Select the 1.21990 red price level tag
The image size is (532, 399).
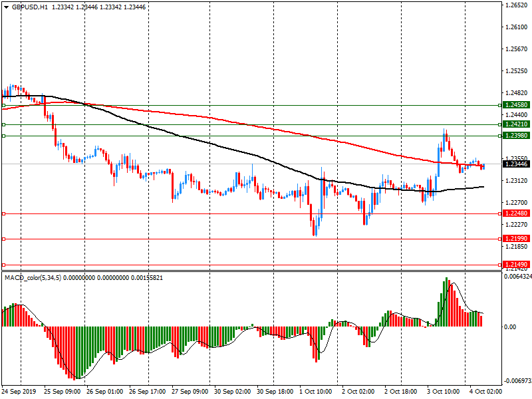516,239
